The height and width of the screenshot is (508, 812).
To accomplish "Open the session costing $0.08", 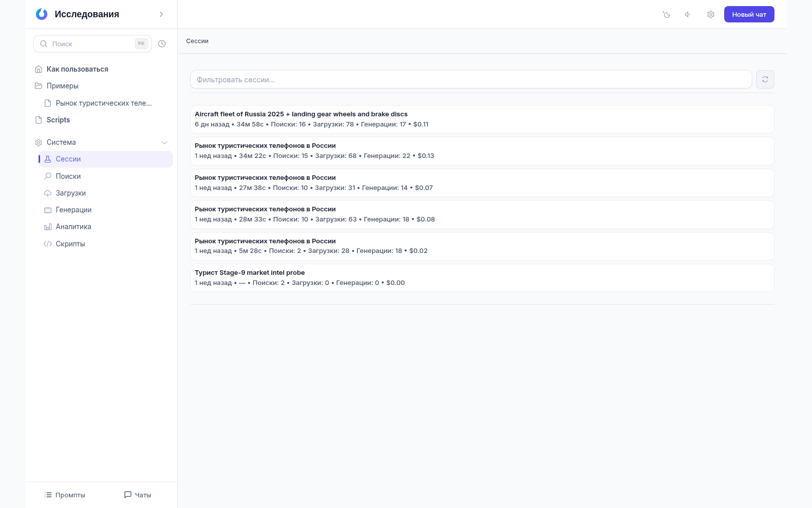I will pyautogui.click(x=482, y=214).
